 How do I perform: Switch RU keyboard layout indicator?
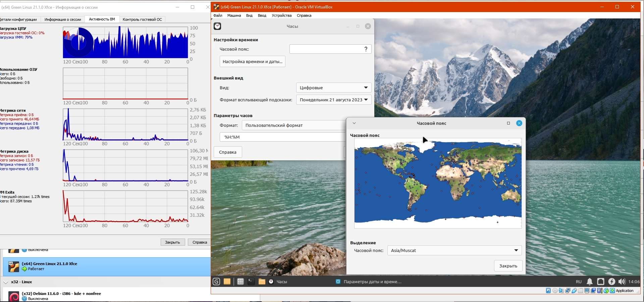tap(579, 282)
